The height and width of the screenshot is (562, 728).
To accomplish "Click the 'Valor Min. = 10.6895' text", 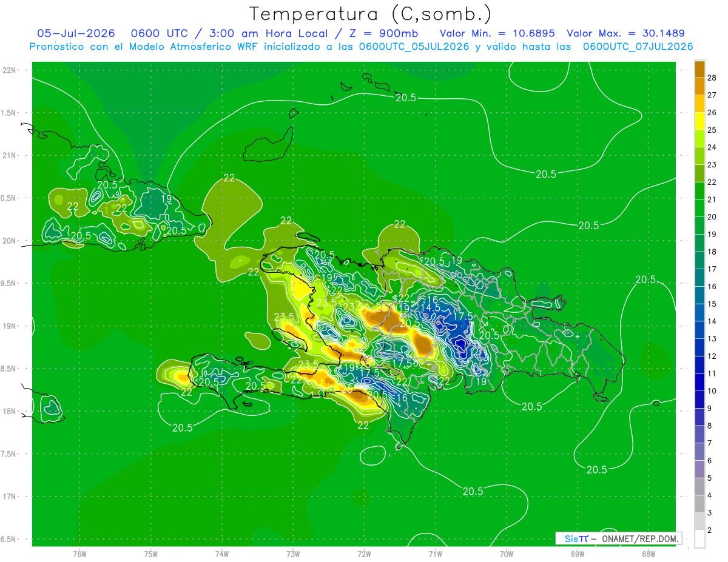I will [x=497, y=33].
